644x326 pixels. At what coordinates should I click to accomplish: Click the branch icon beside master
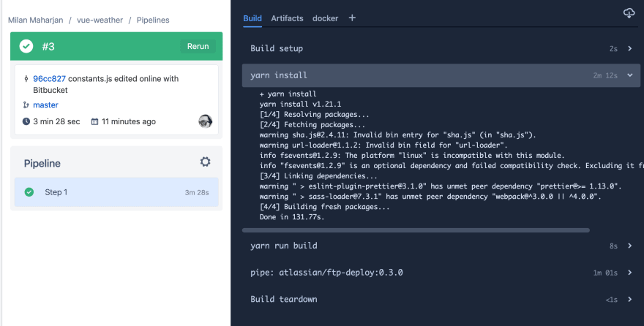pos(26,105)
